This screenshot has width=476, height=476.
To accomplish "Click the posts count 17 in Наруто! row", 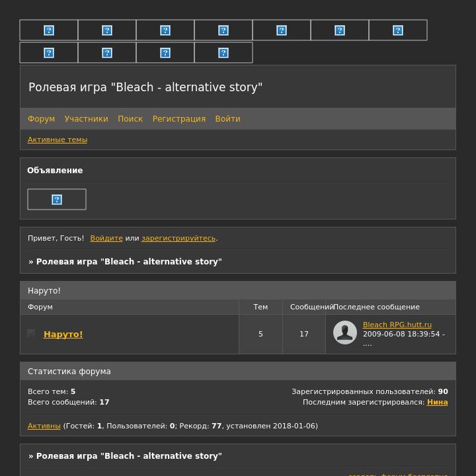I will click(304, 334).
